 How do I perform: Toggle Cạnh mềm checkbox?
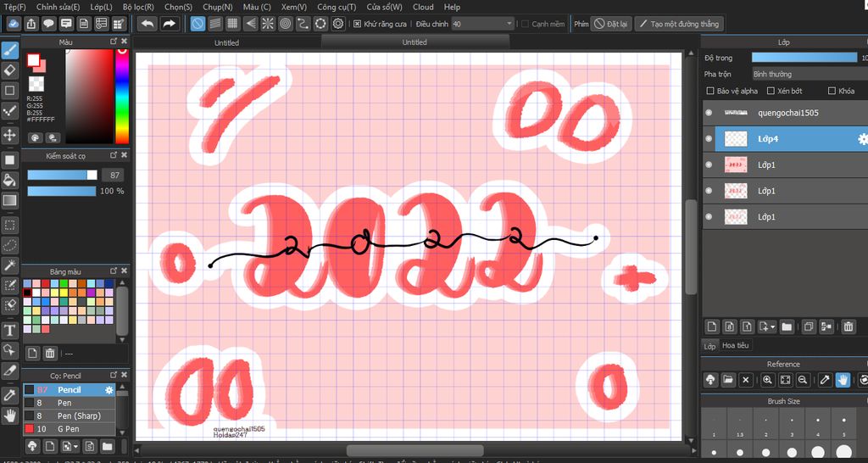coord(525,24)
